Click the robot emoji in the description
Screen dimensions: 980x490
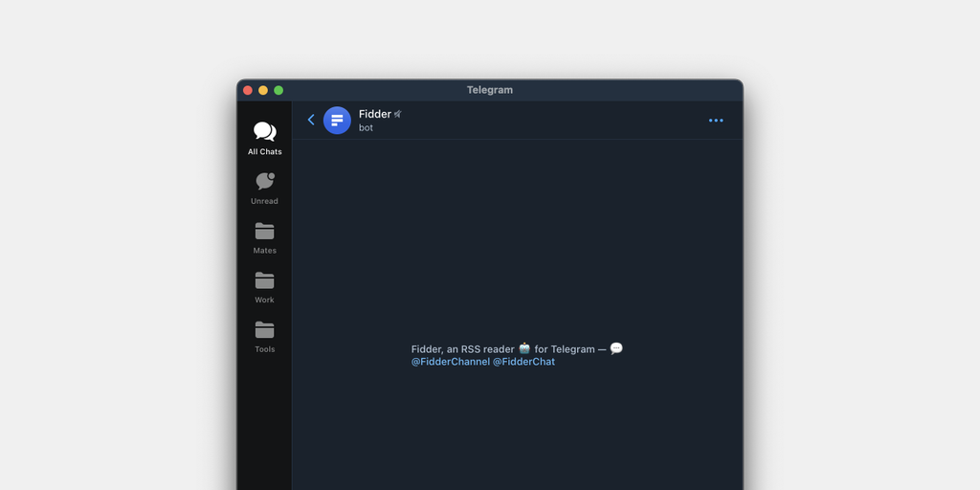pyautogui.click(x=524, y=348)
